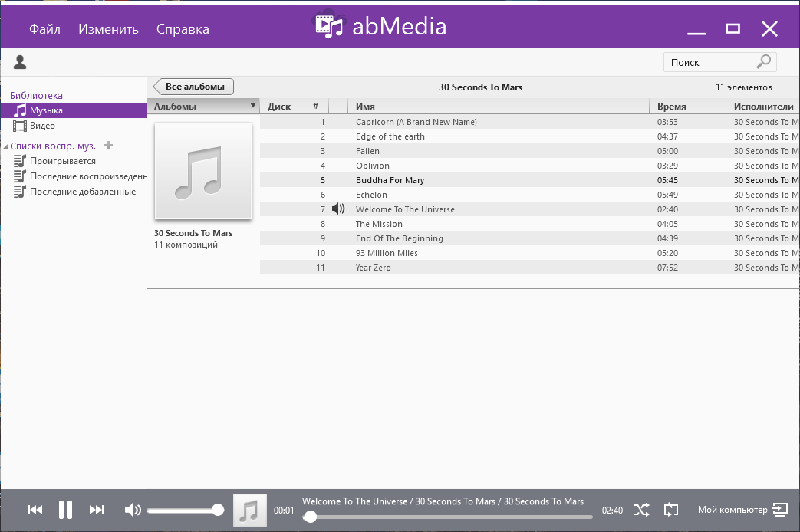The width and height of the screenshot is (800, 532).
Task: Sort by the Время column header
Action: click(687, 106)
